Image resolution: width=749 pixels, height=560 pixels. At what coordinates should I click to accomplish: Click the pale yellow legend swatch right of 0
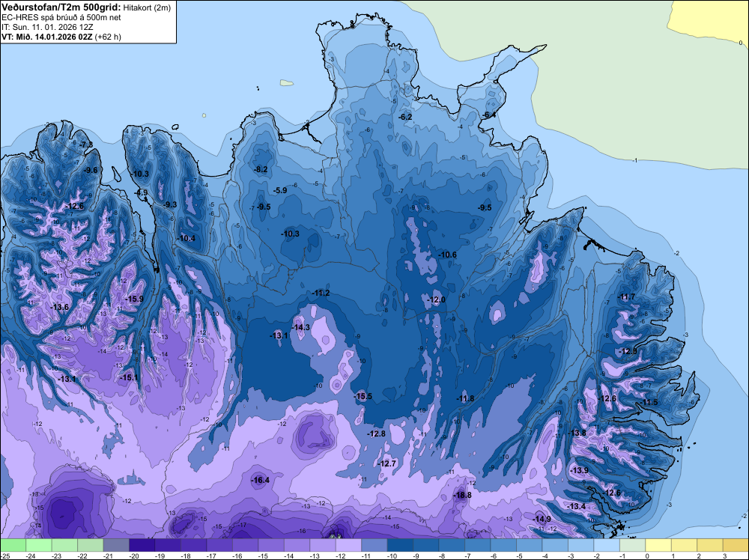point(658,545)
